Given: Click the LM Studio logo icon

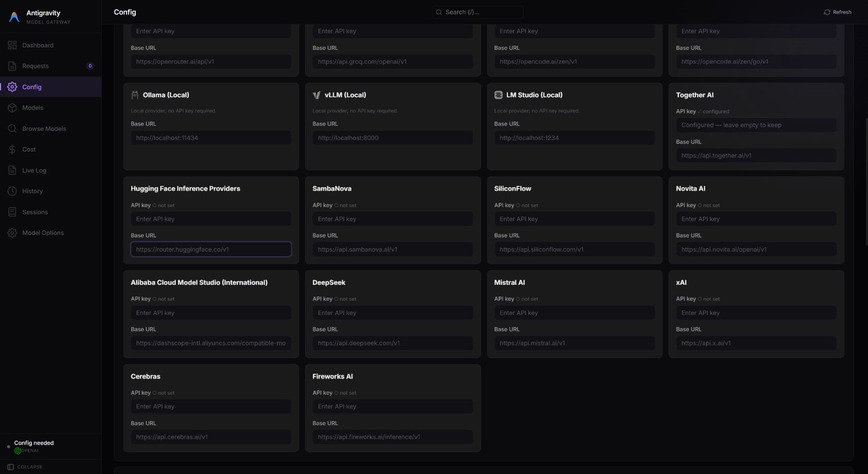Looking at the screenshot, I should click(x=498, y=95).
